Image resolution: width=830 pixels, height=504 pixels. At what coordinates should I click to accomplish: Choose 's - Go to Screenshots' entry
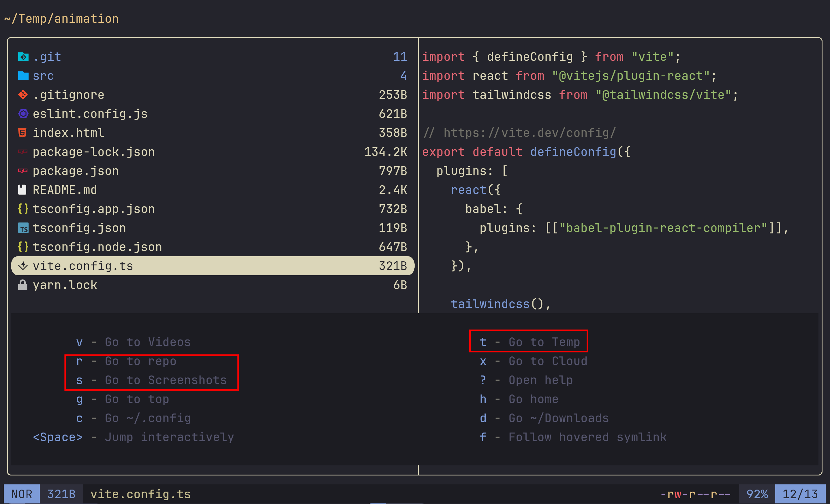tap(151, 380)
